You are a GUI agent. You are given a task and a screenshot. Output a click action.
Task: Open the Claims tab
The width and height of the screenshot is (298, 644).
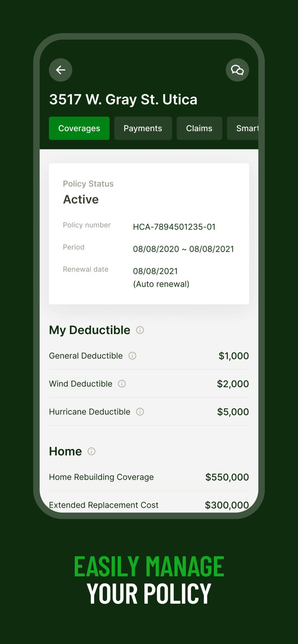pos(199,128)
